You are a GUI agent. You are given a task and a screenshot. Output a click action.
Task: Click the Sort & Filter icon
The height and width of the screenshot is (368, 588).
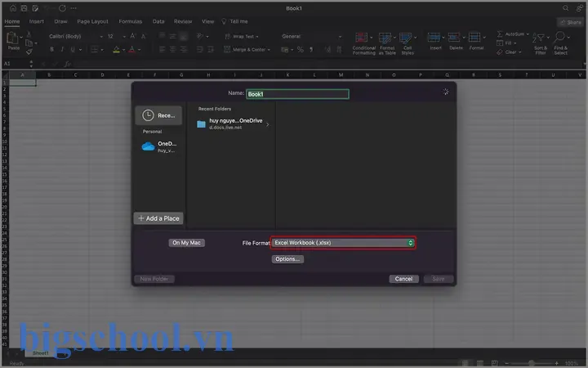click(x=539, y=38)
